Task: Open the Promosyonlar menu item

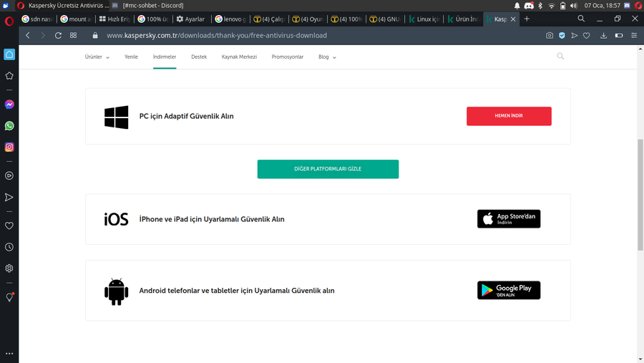Action: [288, 57]
